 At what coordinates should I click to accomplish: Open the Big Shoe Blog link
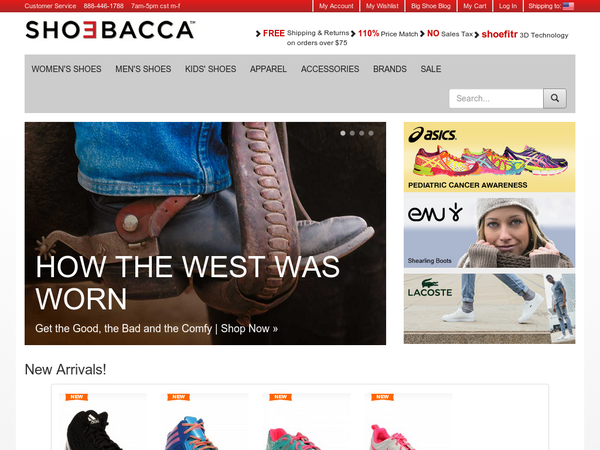point(431,6)
